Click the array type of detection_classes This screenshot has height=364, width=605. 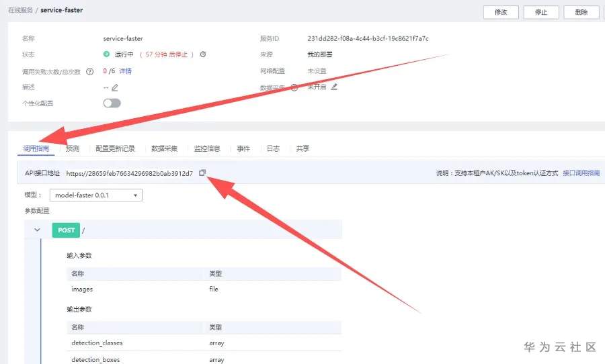[x=216, y=343]
